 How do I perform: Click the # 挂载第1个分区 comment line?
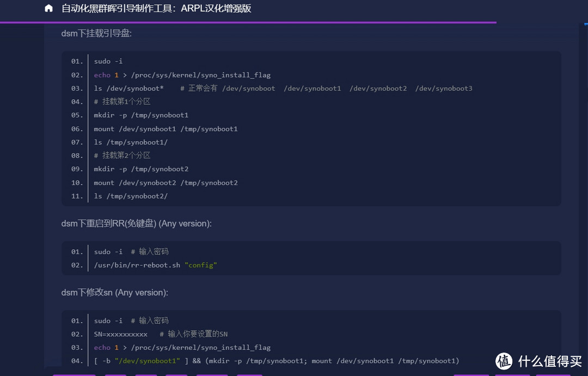tap(122, 102)
